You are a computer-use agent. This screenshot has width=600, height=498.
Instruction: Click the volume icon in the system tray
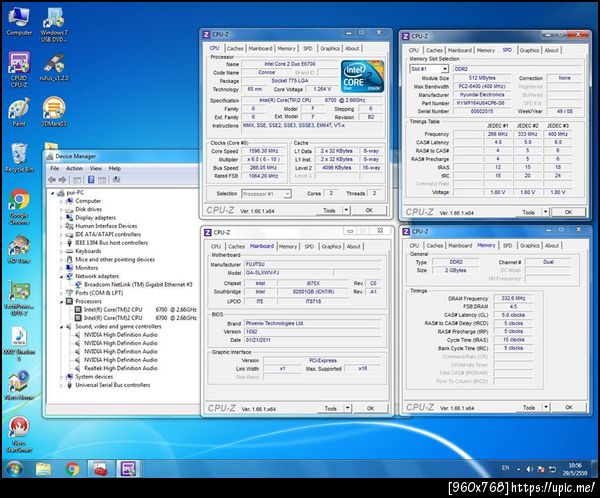tap(530, 469)
